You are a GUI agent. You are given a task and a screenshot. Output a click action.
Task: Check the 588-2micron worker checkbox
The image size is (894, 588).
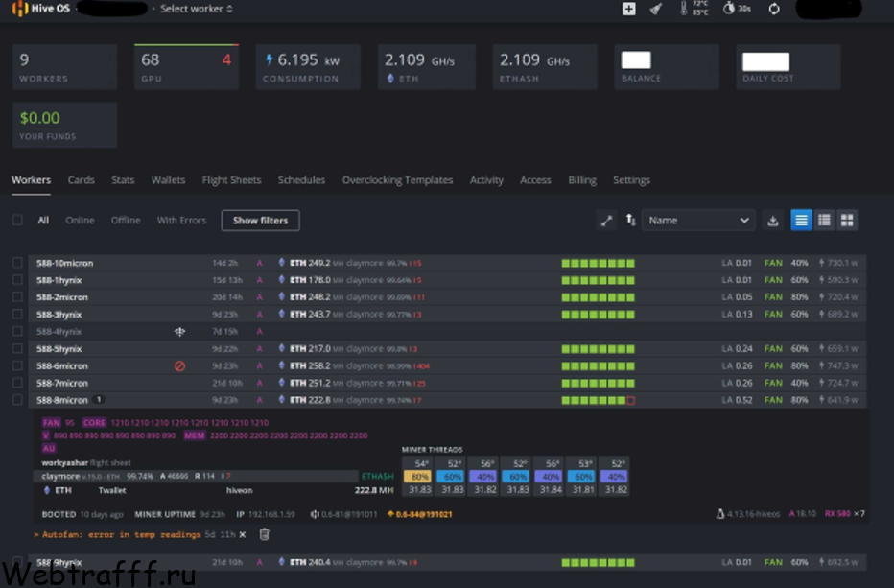click(x=17, y=296)
